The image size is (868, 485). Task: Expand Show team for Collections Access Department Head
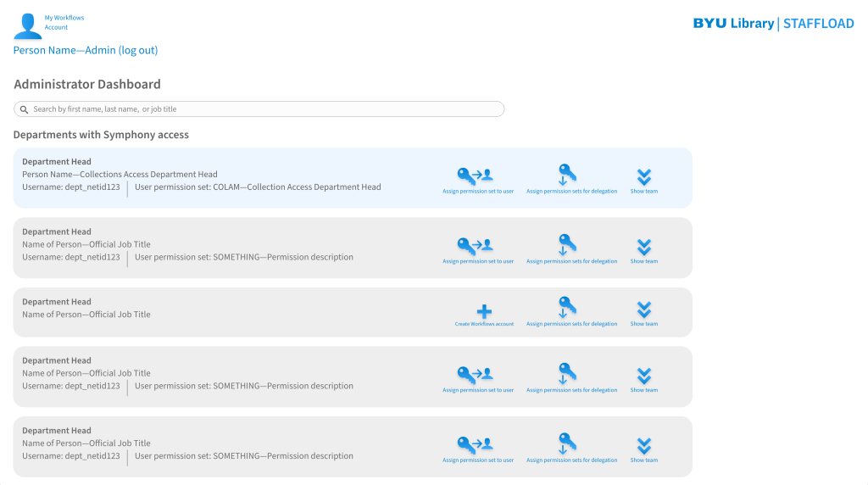point(643,177)
